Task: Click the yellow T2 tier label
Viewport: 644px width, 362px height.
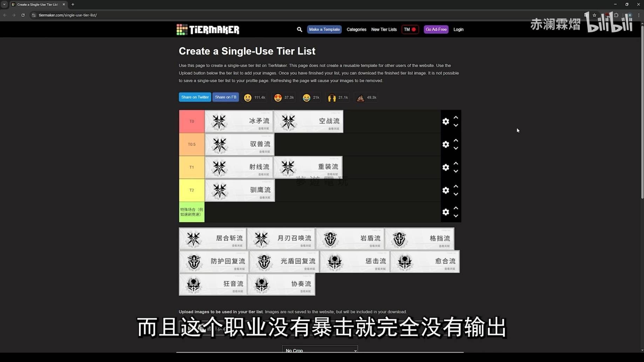Action: click(x=192, y=190)
